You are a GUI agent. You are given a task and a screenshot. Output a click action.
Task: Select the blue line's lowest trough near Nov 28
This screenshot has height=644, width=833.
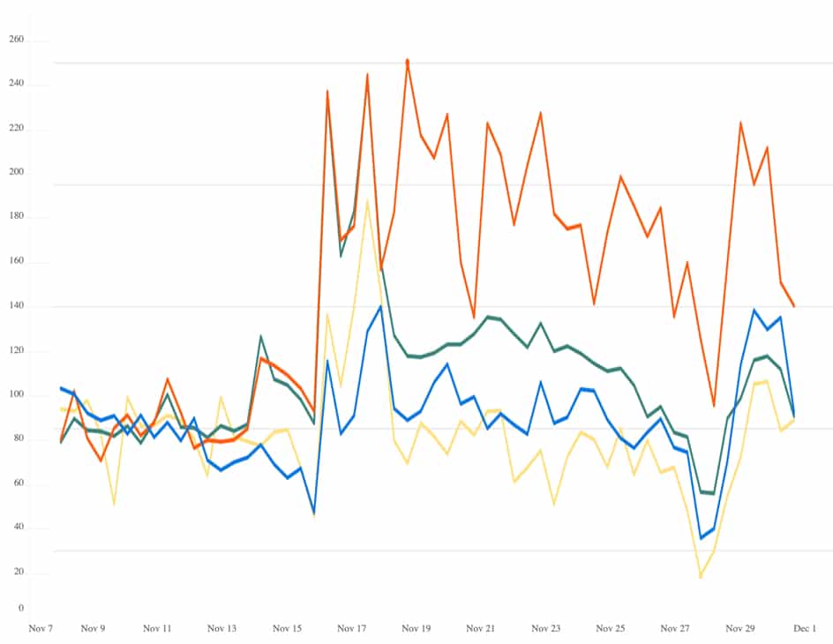click(701, 538)
